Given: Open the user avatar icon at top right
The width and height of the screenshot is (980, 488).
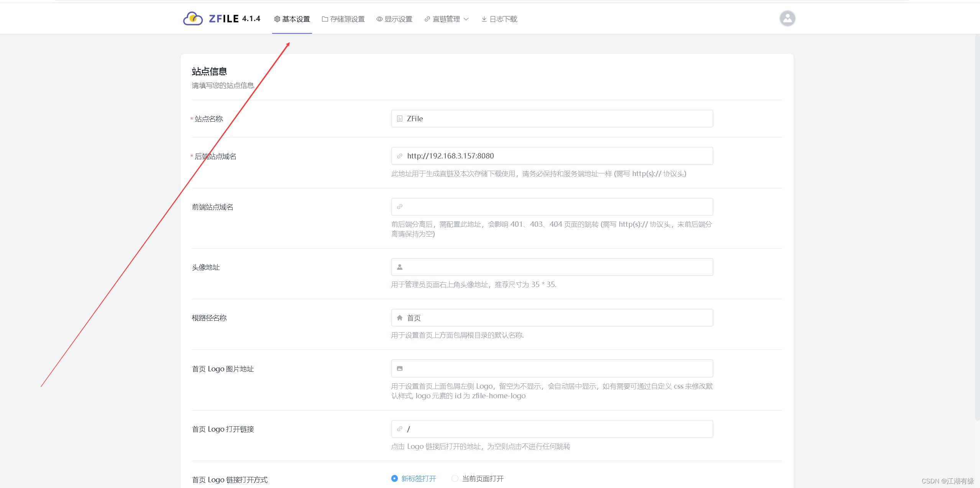Looking at the screenshot, I should [x=787, y=18].
